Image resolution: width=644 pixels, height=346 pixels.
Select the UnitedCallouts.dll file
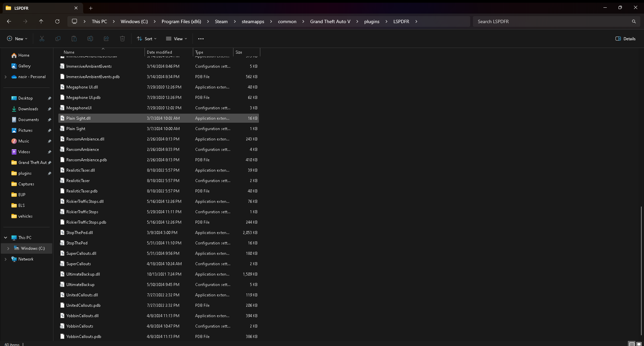(x=159, y=295)
